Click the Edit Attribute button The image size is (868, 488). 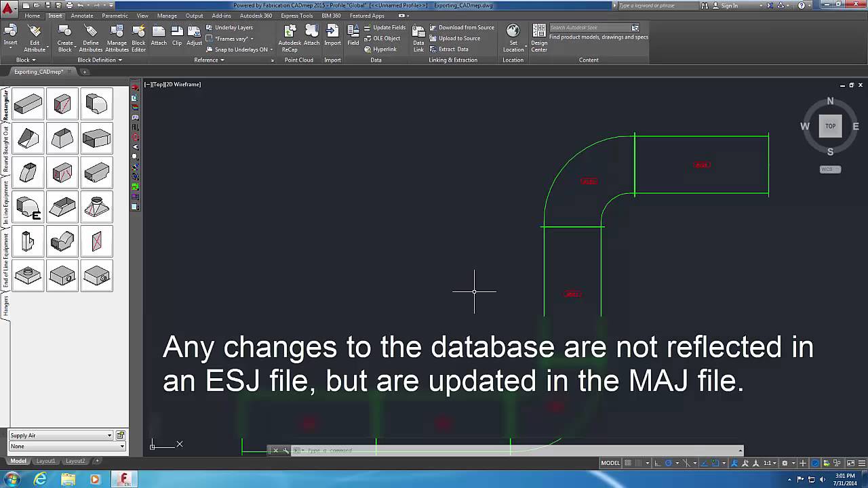click(34, 39)
